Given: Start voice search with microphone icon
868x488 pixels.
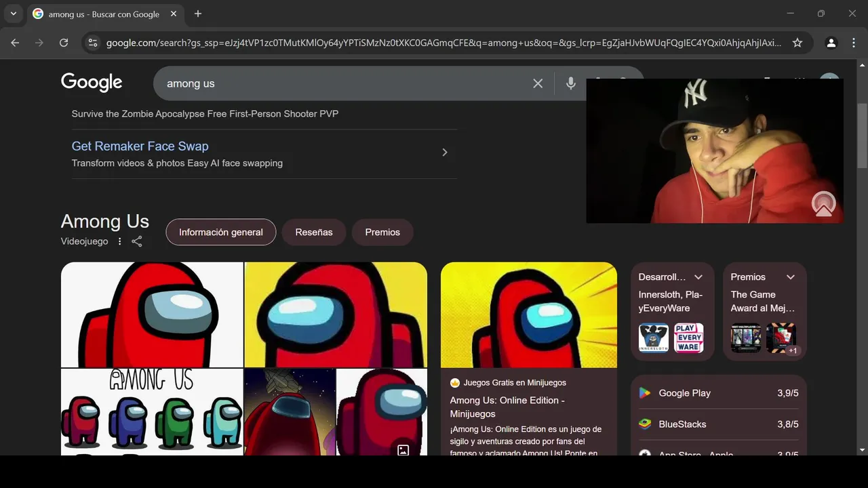Looking at the screenshot, I should click(x=571, y=83).
